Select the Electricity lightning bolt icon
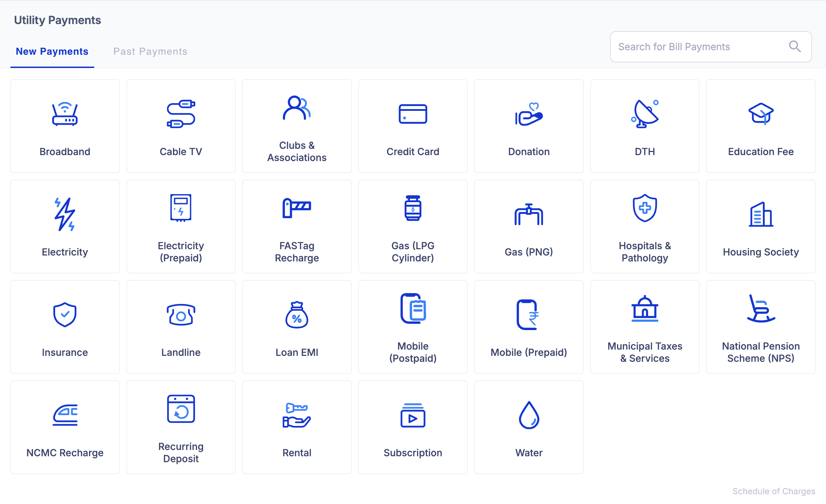Screen dimensions: 826x504 pyautogui.click(x=65, y=214)
